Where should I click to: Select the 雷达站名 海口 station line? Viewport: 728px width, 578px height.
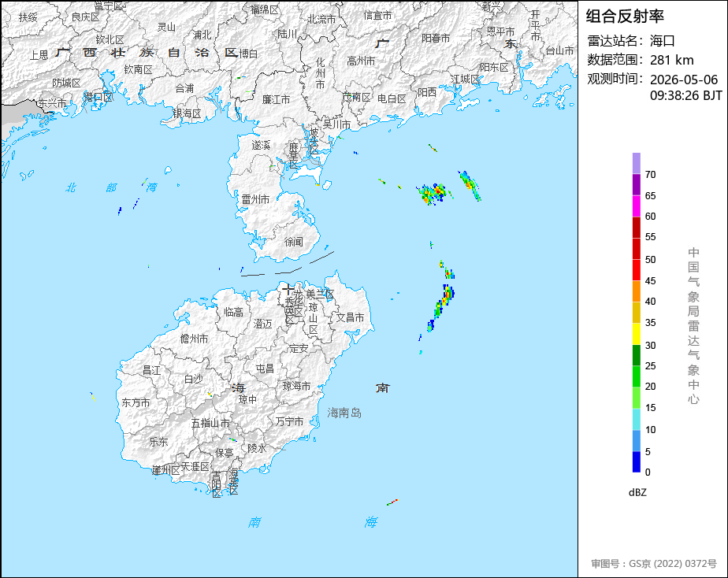[631, 41]
